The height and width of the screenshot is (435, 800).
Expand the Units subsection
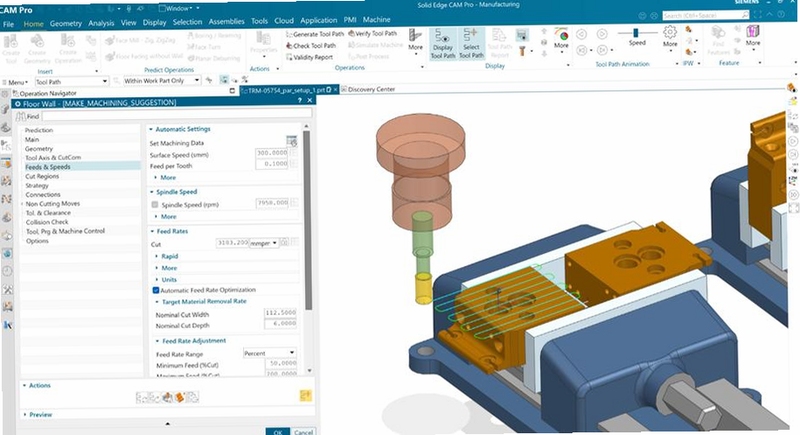(157, 279)
